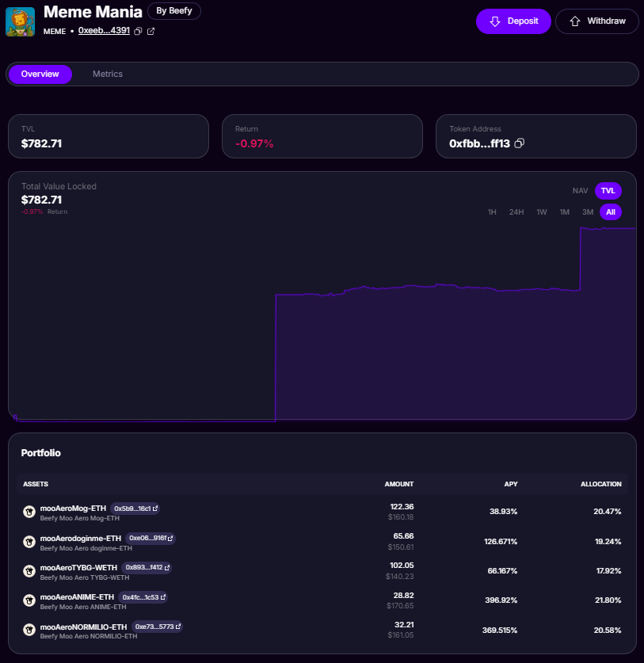The image size is (644, 663).
Task: Click the mooAeroMog-ETH asset icon
Action: (x=29, y=512)
